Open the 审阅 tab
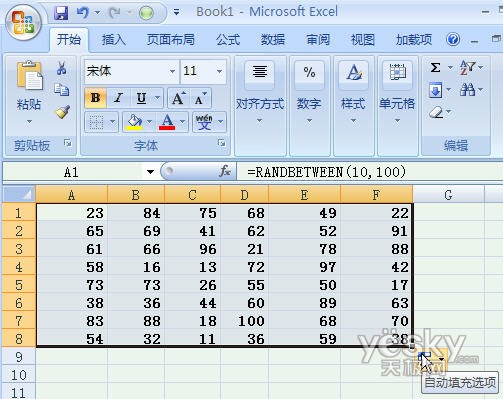503x399 pixels. coord(318,40)
